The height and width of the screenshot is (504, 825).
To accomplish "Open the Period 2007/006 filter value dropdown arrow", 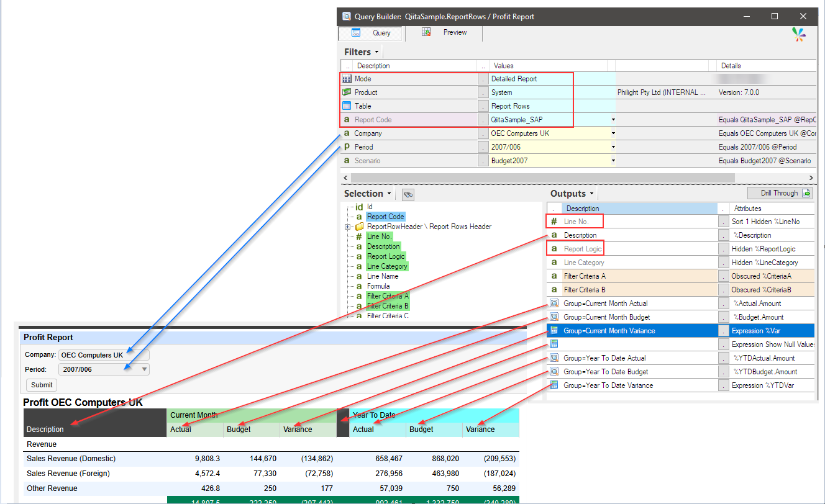I will pyautogui.click(x=613, y=147).
